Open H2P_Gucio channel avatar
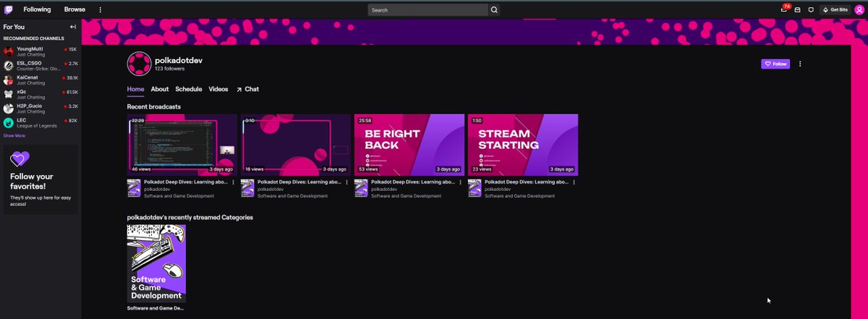 (x=8, y=109)
